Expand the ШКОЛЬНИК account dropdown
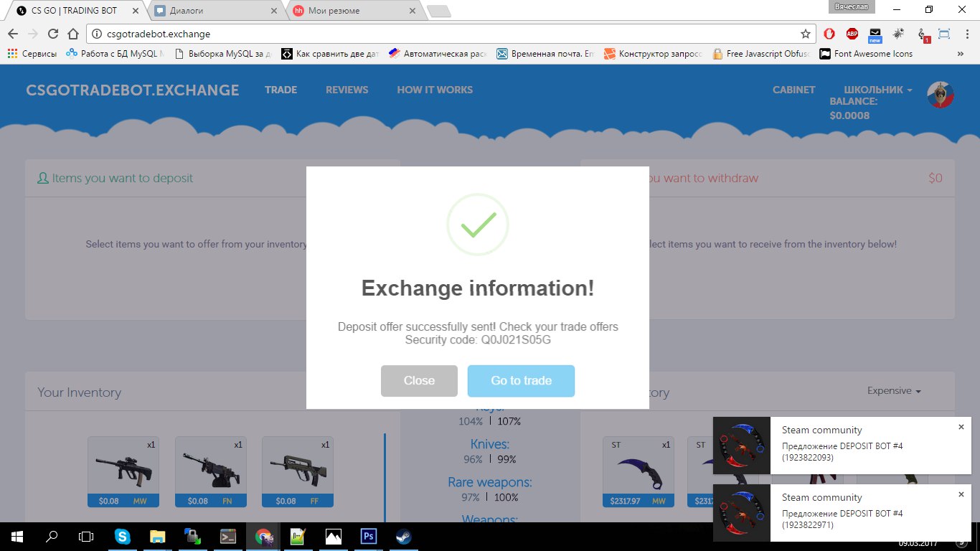980x551 pixels. (x=877, y=90)
